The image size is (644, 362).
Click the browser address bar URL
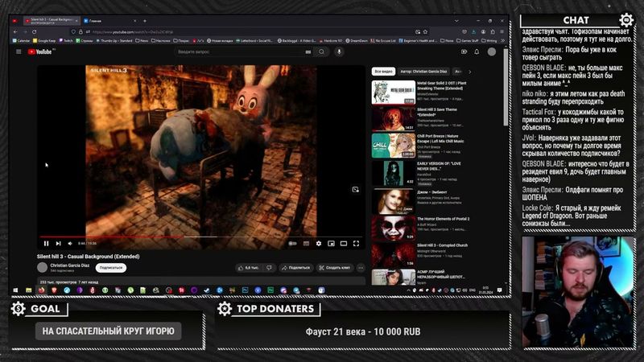click(x=133, y=31)
